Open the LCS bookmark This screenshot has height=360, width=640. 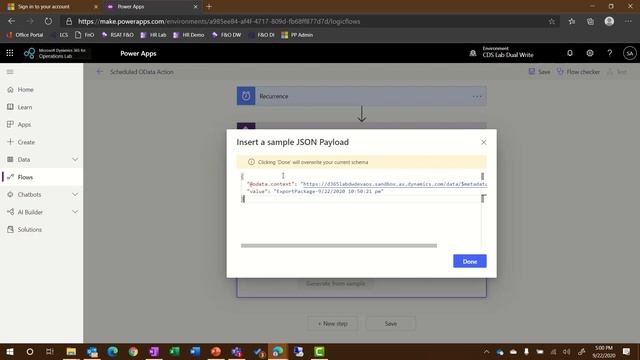point(61,35)
